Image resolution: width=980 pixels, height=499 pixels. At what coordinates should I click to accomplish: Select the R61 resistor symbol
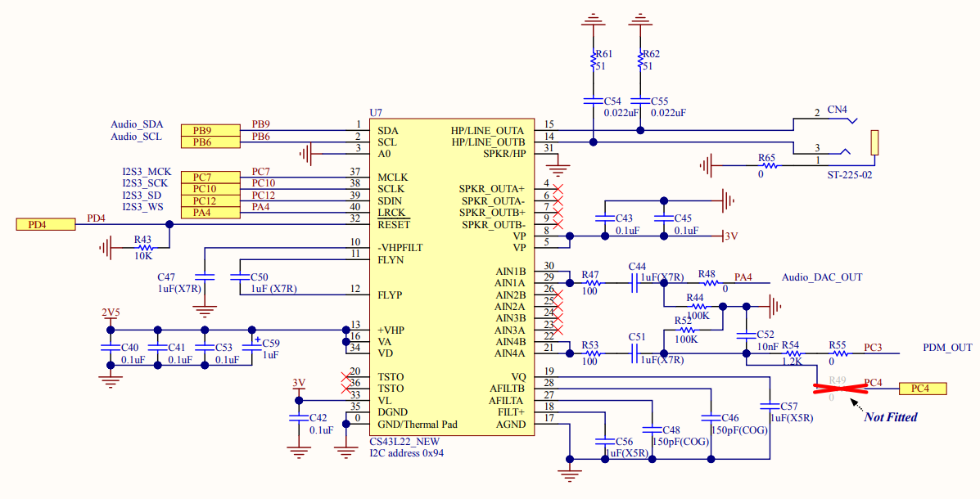pos(593,61)
